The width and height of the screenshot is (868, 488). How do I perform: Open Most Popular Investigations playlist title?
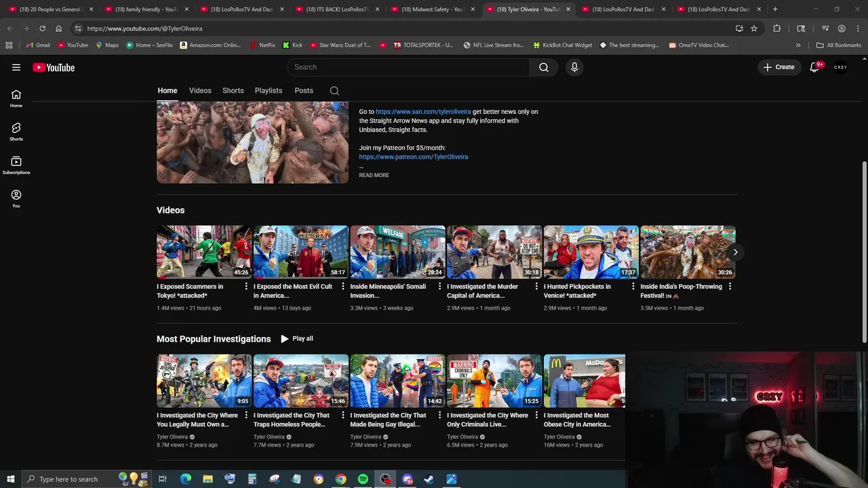(x=214, y=339)
